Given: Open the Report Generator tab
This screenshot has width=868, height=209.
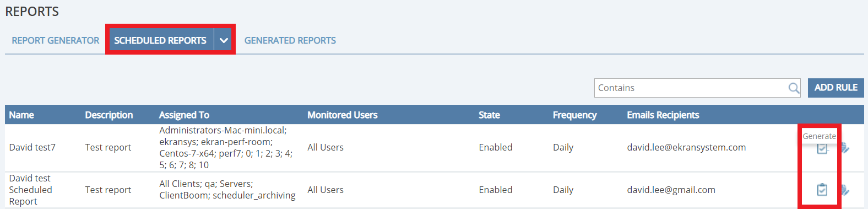Looking at the screenshot, I should click(56, 40).
